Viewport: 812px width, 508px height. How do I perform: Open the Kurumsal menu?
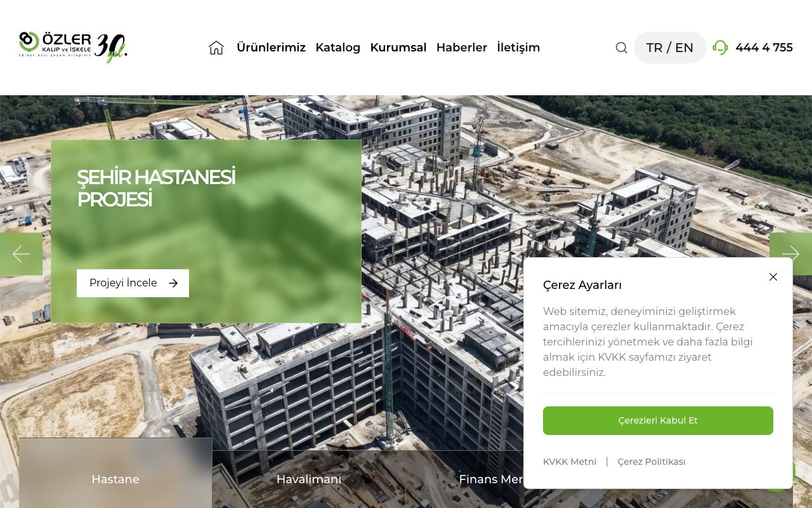pos(398,48)
